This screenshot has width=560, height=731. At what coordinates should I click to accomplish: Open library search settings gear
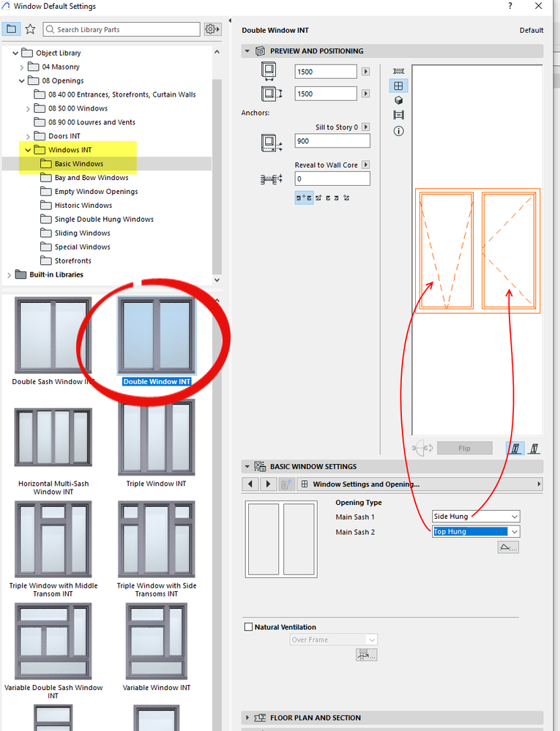pos(212,29)
